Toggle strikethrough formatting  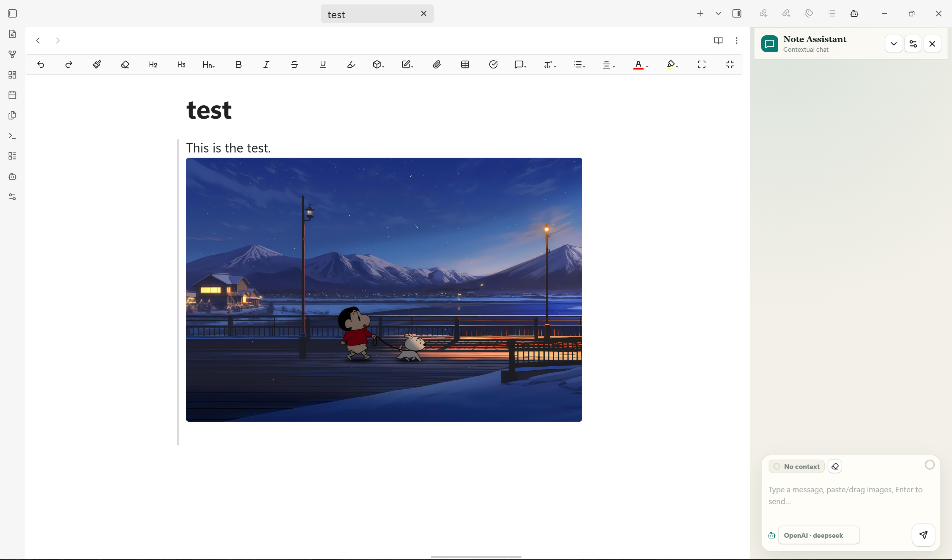click(x=295, y=65)
